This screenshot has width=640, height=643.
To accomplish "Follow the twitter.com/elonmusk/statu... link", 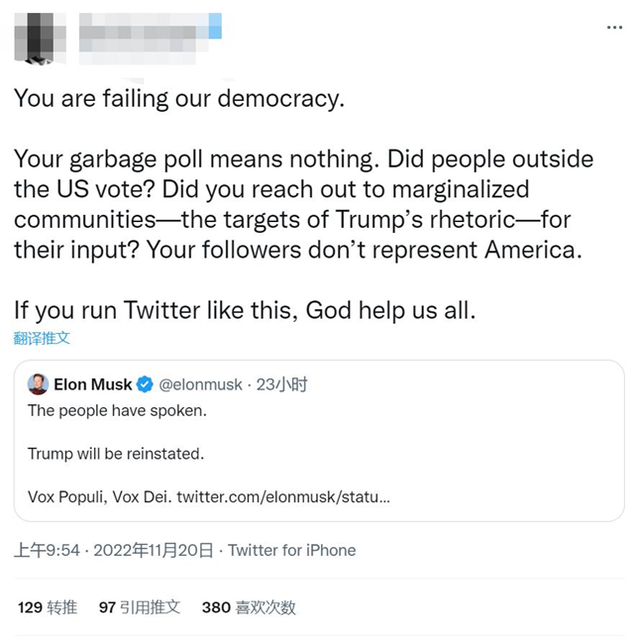I will pyautogui.click(x=283, y=496).
